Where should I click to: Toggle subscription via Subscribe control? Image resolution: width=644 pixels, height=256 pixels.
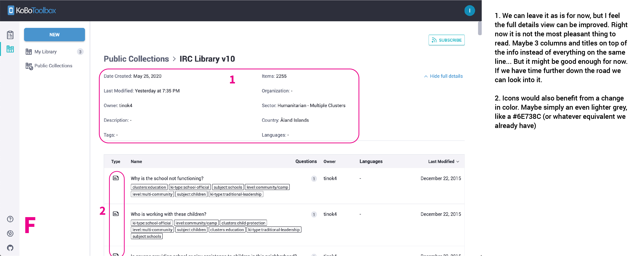446,40
